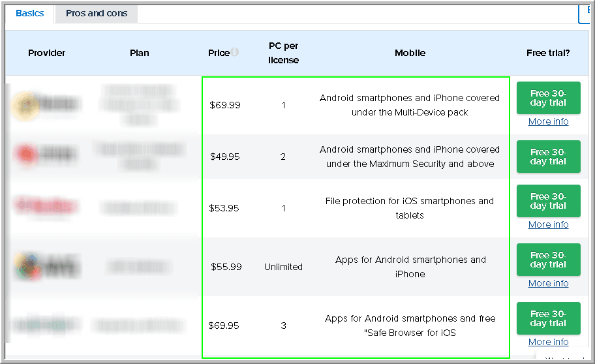Click the info icon next to Price
The height and width of the screenshot is (364, 595).
[x=235, y=52]
